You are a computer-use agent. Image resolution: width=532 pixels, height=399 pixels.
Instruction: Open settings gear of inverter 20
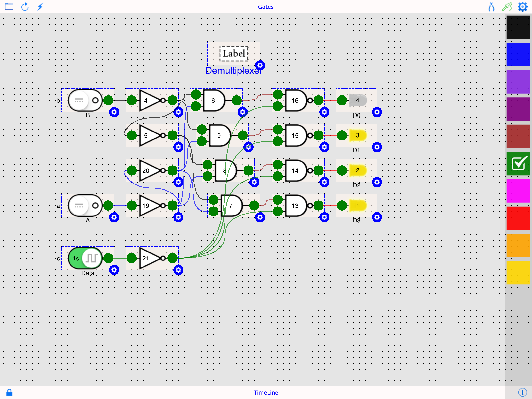(x=178, y=182)
